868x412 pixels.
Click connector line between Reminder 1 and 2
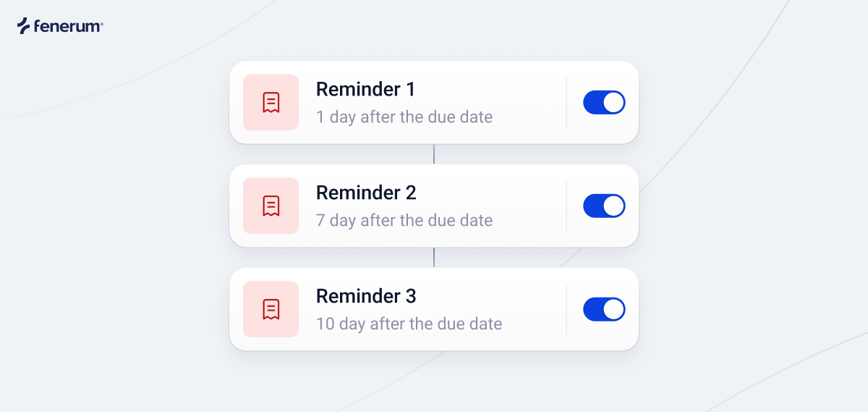434,154
